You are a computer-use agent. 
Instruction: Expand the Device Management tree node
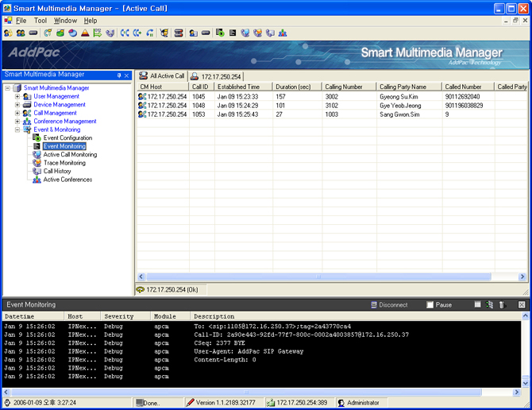[x=17, y=105]
